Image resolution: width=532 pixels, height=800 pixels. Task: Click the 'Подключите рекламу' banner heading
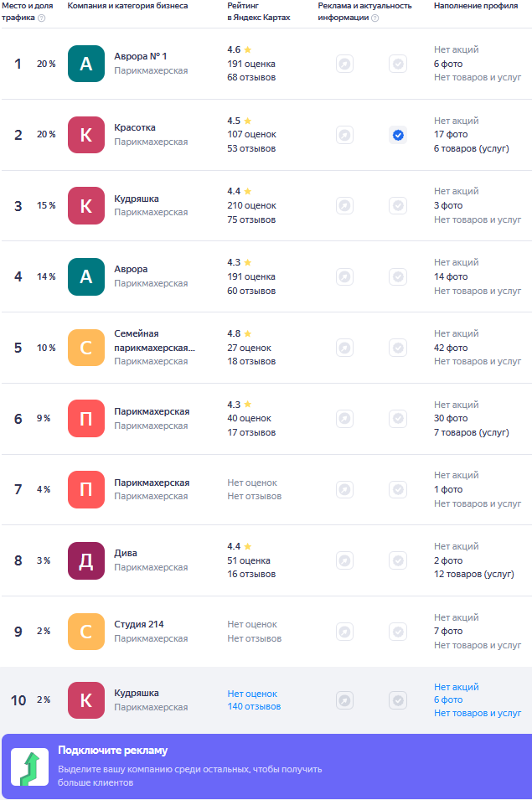pos(113,751)
